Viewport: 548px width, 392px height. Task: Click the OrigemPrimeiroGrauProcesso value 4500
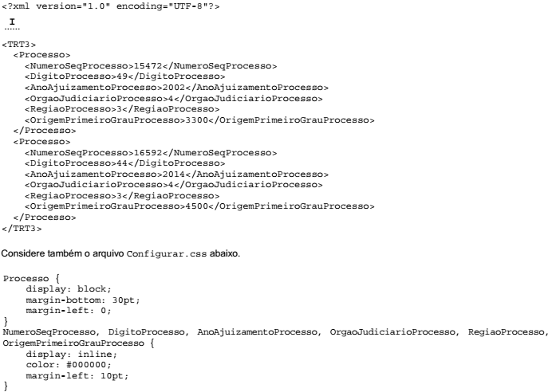197,206
